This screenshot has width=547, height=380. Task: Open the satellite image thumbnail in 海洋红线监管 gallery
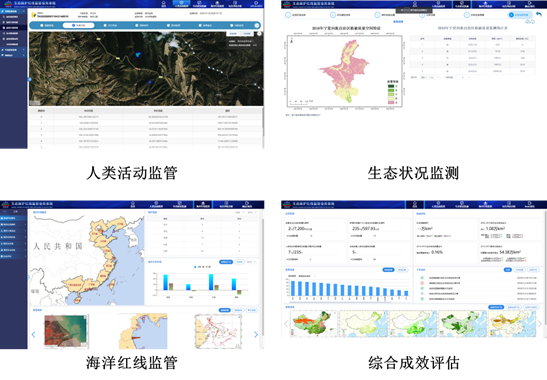[65, 331]
